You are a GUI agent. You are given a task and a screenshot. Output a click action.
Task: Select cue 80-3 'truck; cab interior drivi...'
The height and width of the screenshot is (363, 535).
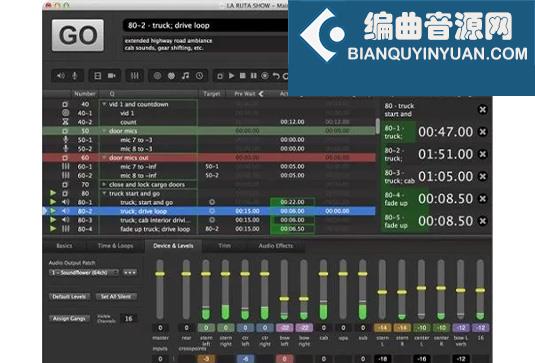tap(209, 220)
